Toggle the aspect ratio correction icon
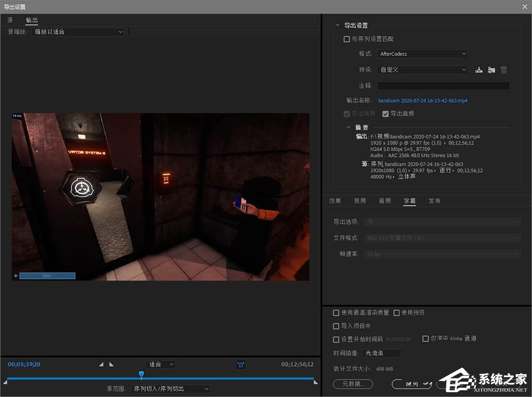The image size is (532, 397). [x=241, y=365]
